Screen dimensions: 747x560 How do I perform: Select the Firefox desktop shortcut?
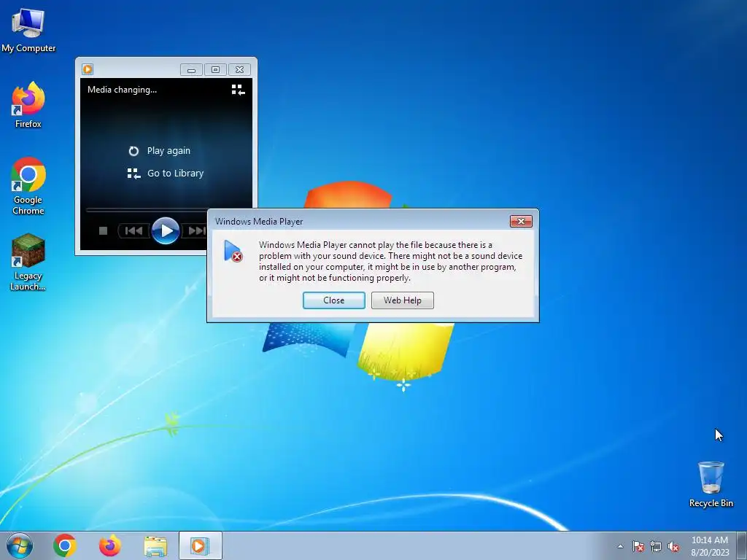28,105
